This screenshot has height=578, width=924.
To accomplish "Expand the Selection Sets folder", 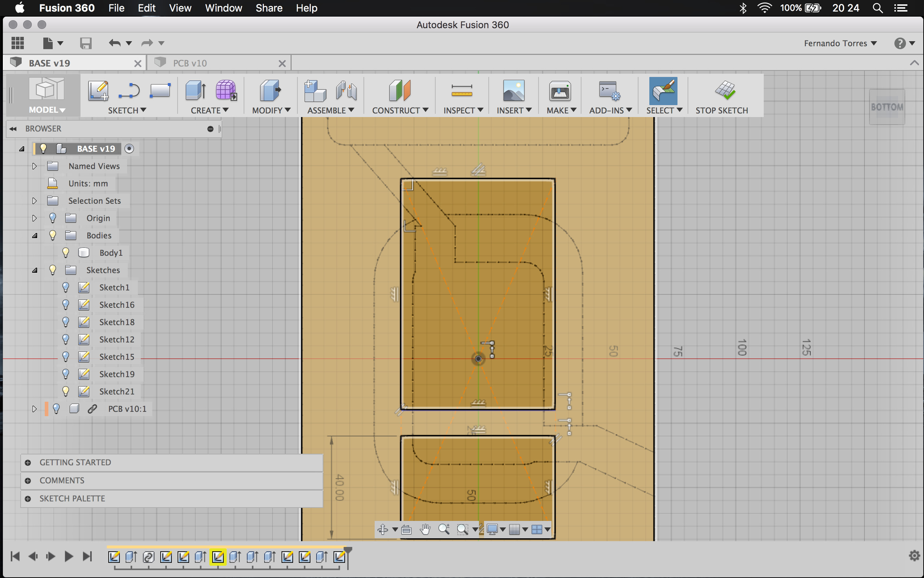I will [34, 201].
